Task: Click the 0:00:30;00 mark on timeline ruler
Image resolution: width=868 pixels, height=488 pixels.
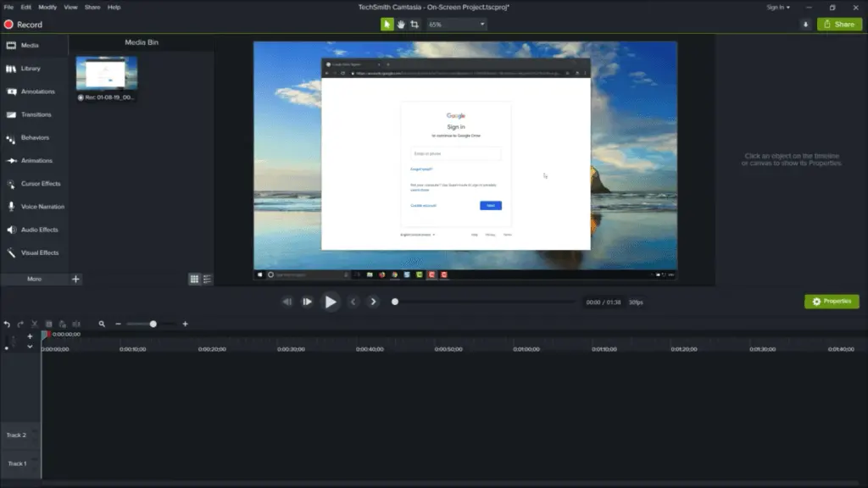Action: tap(291, 349)
